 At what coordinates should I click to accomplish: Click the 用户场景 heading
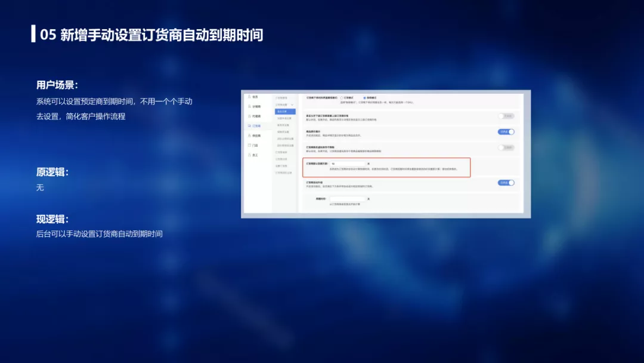(57, 85)
